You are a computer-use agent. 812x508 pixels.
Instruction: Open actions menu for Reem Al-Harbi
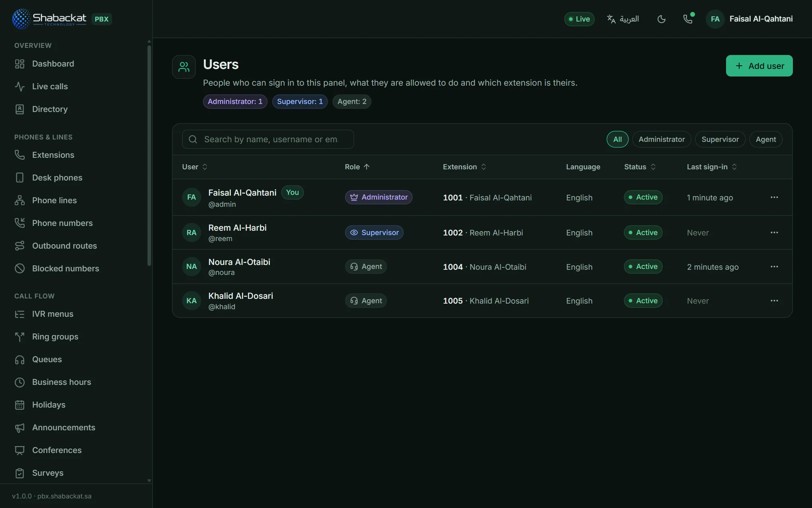(x=774, y=232)
